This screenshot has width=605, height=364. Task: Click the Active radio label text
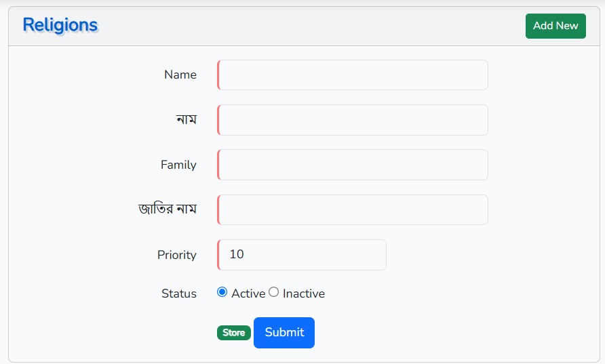click(248, 294)
